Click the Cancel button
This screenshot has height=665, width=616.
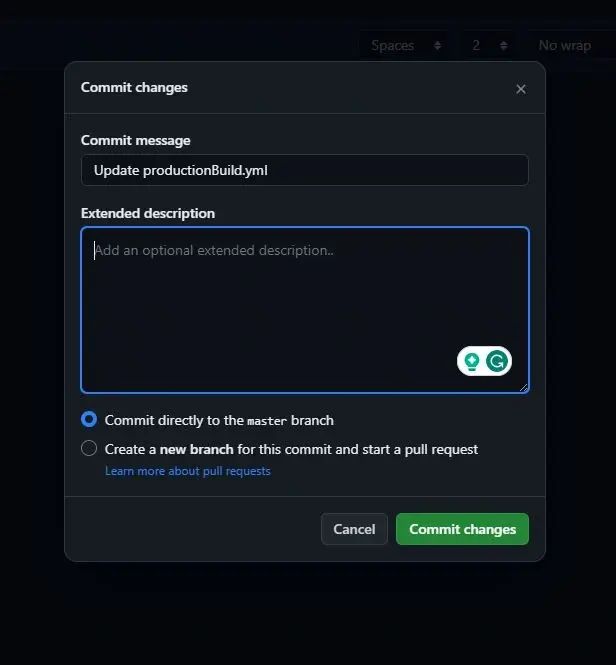(354, 529)
